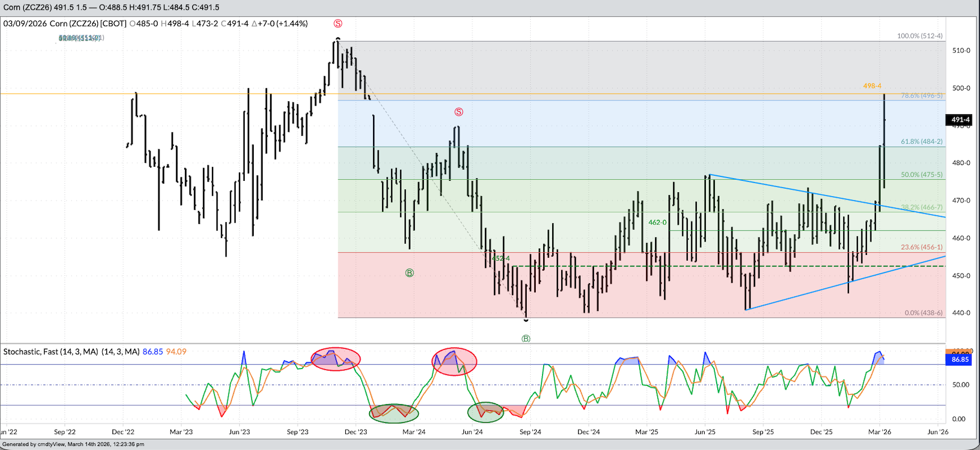
Task: Select the red overbought ellipse near Mar '24
Action: pyautogui.click(x=454, y=362)
